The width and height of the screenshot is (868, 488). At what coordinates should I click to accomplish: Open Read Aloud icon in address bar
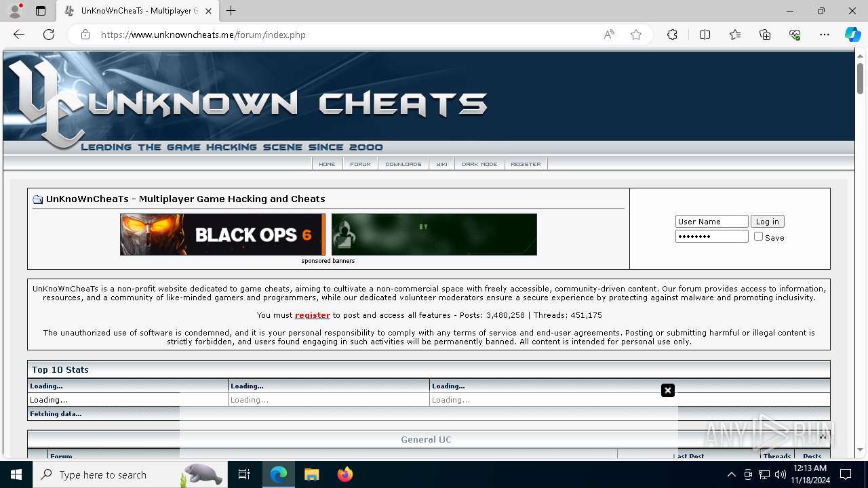click(609, 35)
